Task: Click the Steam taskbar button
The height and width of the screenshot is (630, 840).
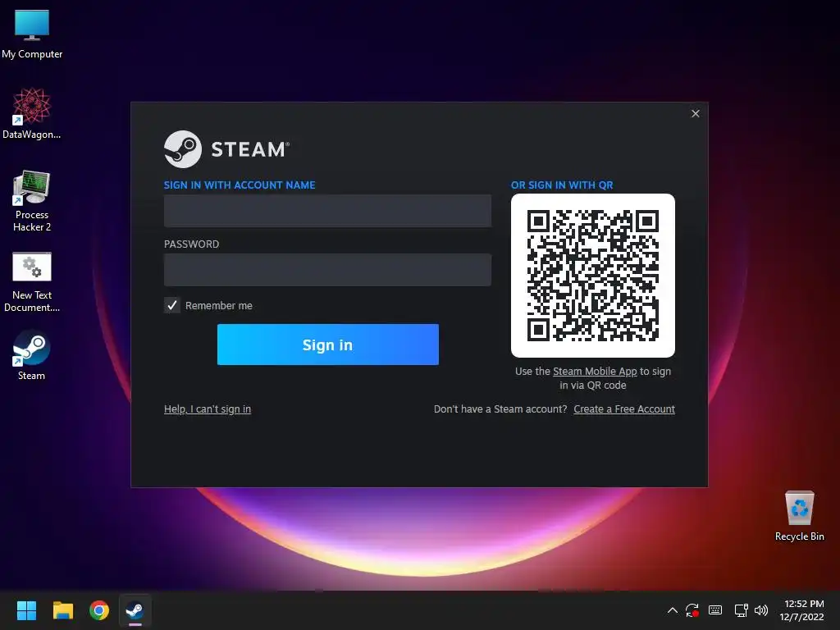Action: click(x=135, y=610)
